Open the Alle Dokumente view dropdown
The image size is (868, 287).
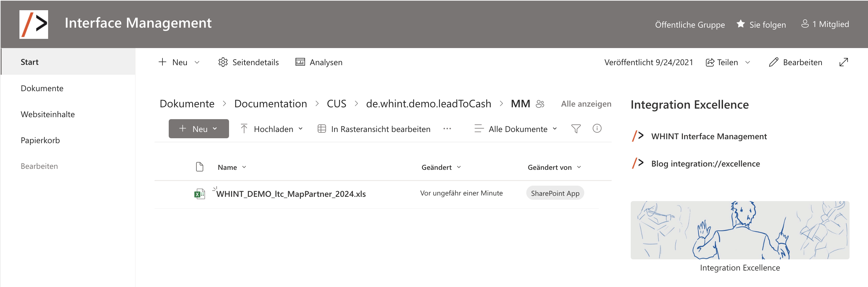[x=555, y=129]
